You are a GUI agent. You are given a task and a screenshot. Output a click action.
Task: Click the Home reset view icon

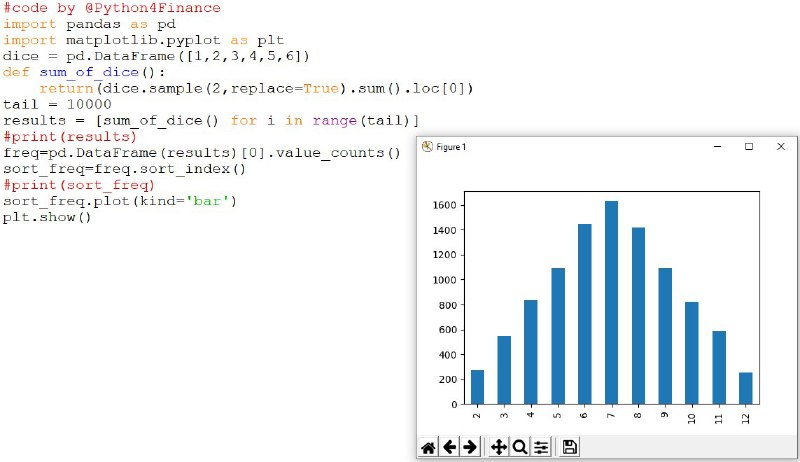pos(428,447)
